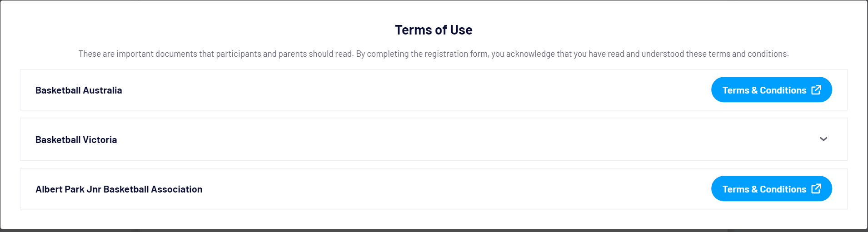Click the Albert Park Jnr Association row panel
868x232 pixels.
(409, 189)
